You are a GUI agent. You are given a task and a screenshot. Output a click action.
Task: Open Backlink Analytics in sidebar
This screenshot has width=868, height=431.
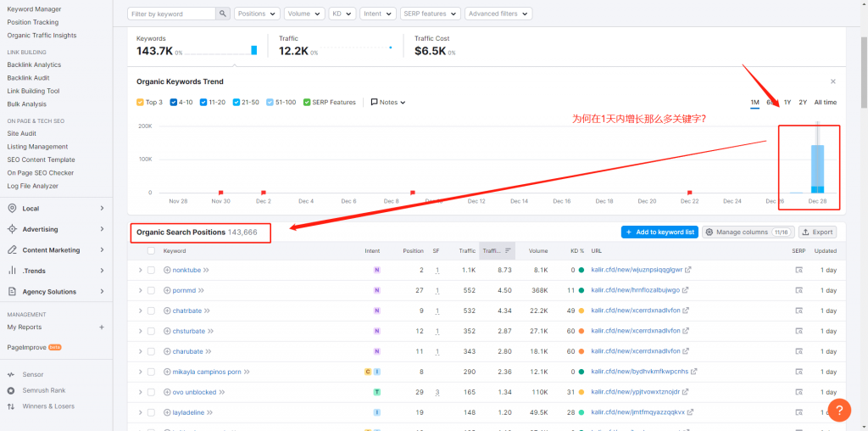(x=34, y=64)
